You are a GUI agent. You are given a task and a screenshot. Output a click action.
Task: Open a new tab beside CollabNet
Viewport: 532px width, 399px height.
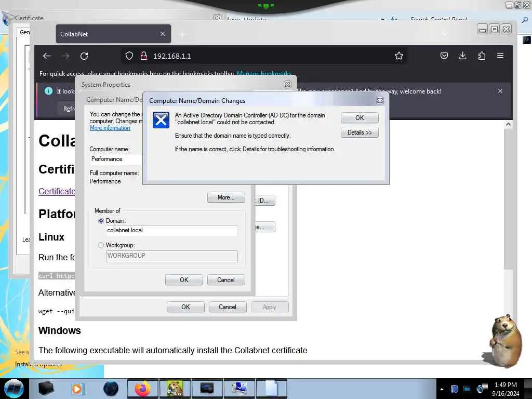[182, 34]
